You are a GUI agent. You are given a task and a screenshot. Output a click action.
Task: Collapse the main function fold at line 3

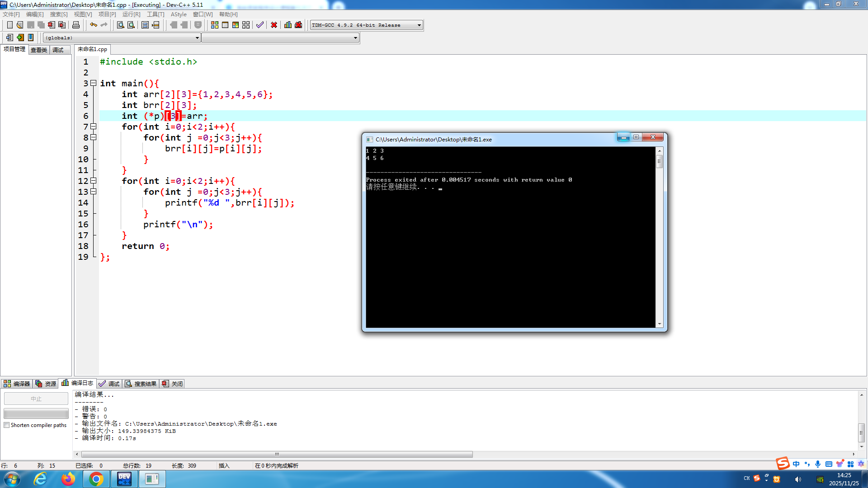93,83
